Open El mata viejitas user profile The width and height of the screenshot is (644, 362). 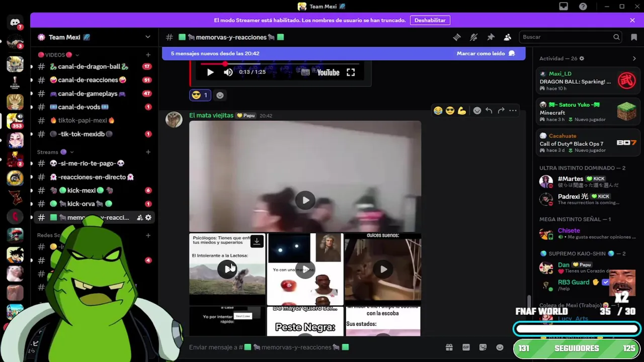point(211,115)
